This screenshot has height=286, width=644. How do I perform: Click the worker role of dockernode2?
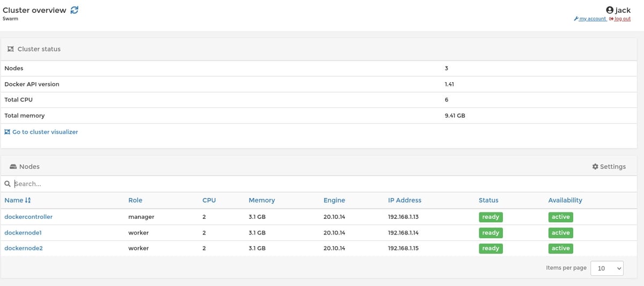138,248
